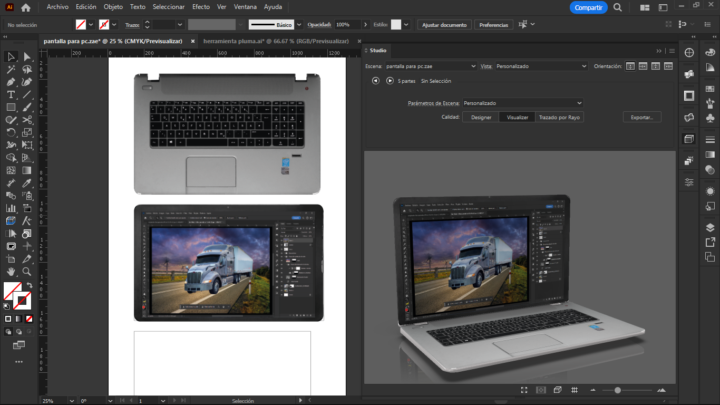The width and height of the screenshot is (720, 405).
Task: Expand the Estilo graphic style dropdown
Action: point(406,25)
